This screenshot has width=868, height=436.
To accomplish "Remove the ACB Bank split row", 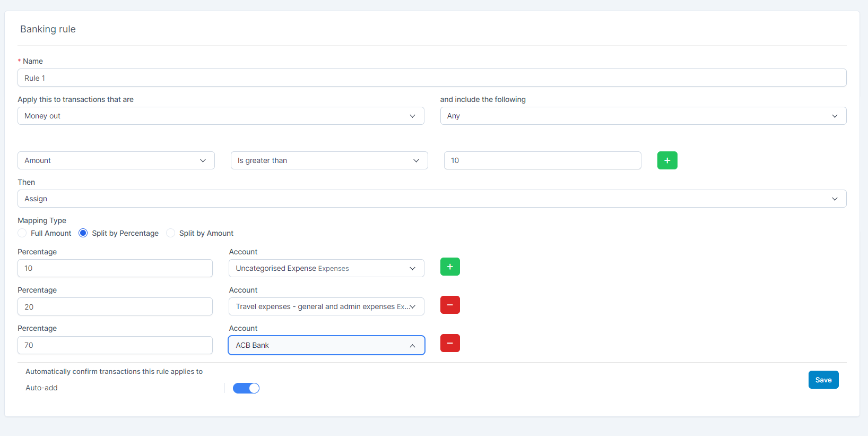I will [x=450, y=343].
